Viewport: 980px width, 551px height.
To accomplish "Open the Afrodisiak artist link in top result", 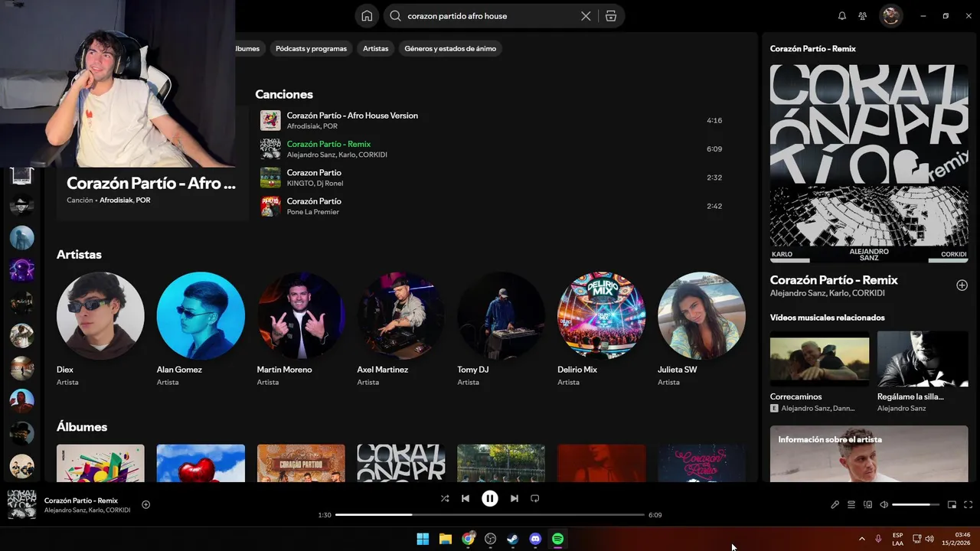I will coord(115,201).
